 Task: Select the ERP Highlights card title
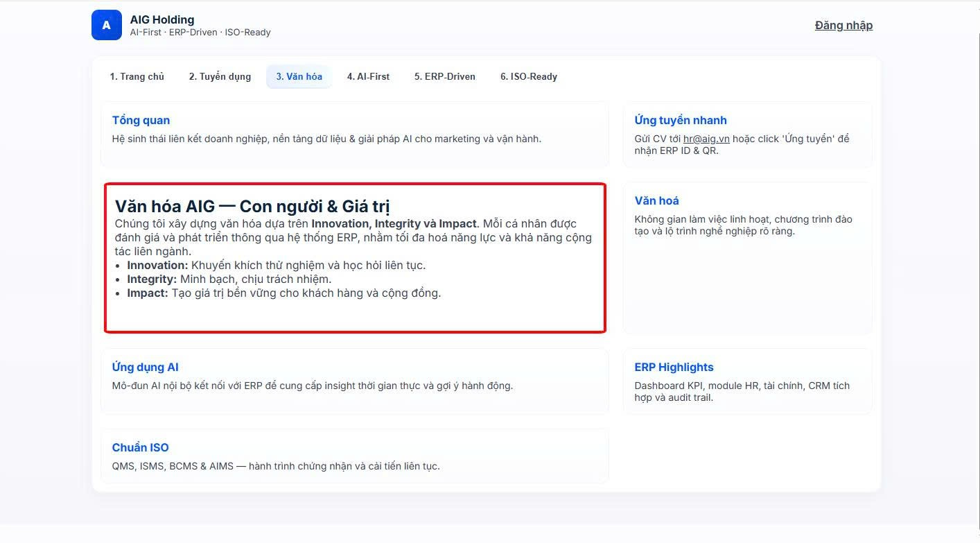[674, 368]
